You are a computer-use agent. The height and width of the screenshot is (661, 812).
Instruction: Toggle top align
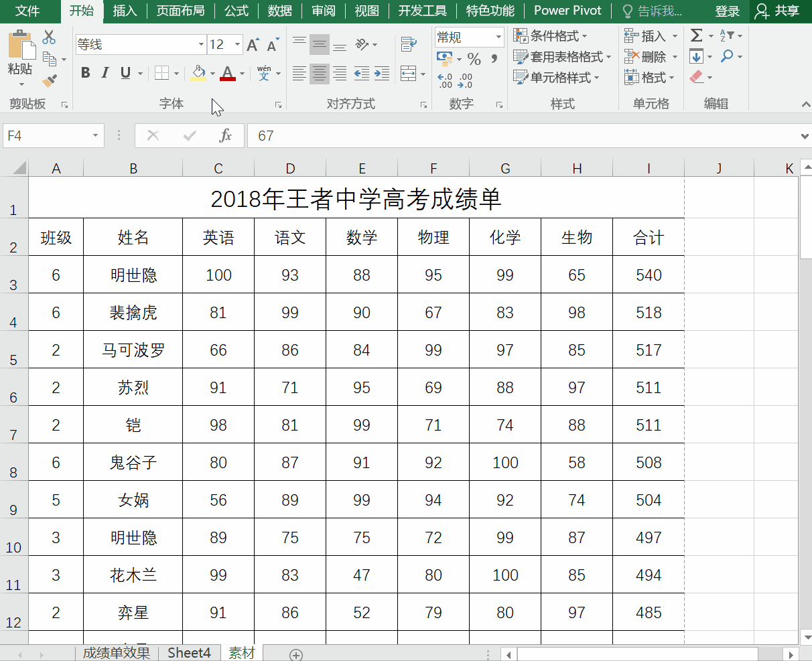[x=299, y=45]
